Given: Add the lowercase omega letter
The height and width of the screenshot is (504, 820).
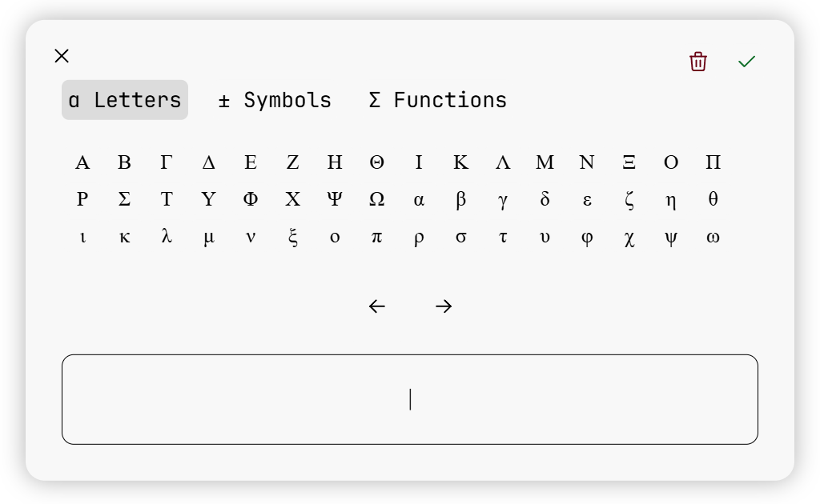Looking at the screenshot, I should [x=713, y=238].
